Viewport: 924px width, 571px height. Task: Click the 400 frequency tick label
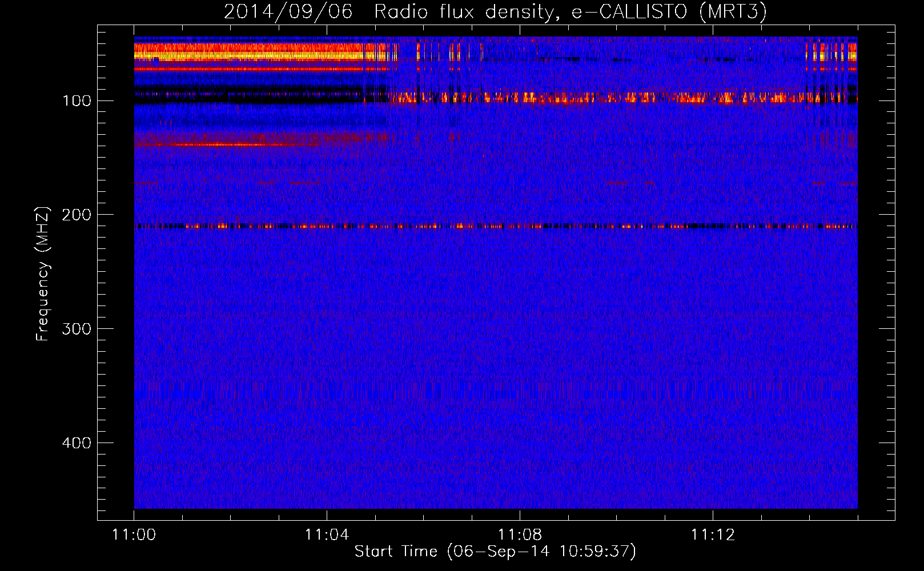pos(77,443)
